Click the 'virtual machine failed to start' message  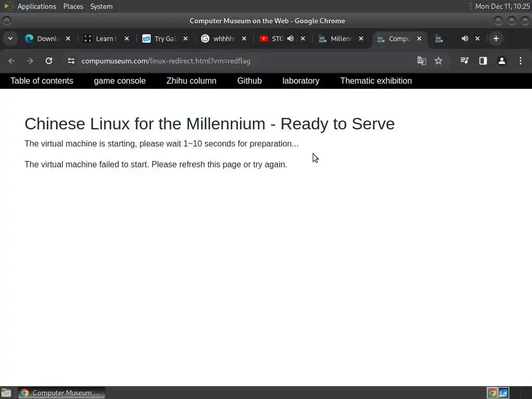pos(156,165)
